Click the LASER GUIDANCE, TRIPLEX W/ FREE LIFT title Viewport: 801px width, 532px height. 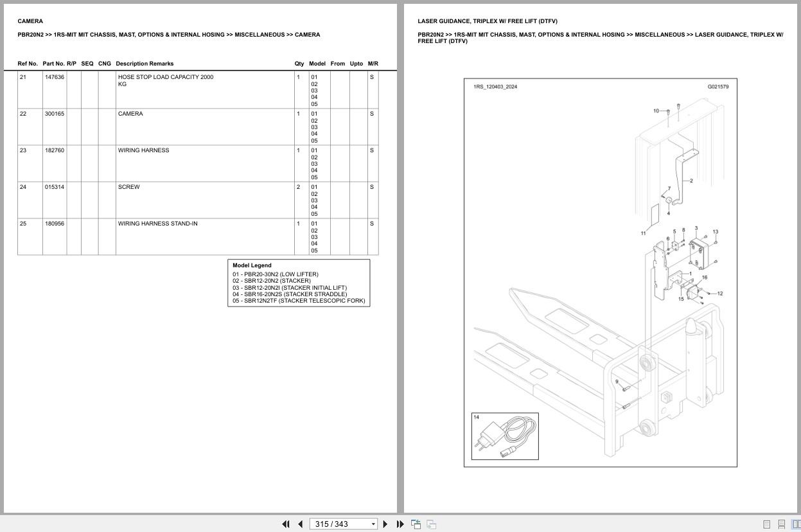488,21
